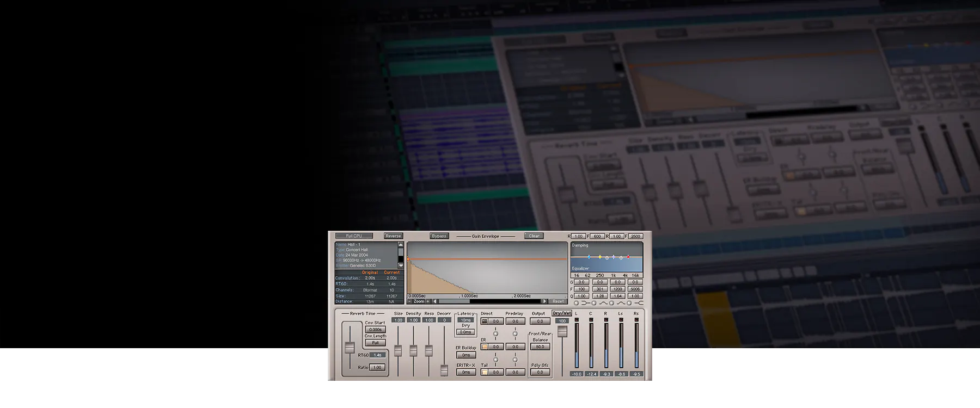The image size is (980, 408).
Task: Edit the EQ frequency 1200 field
Action: (x=617, y=289)
